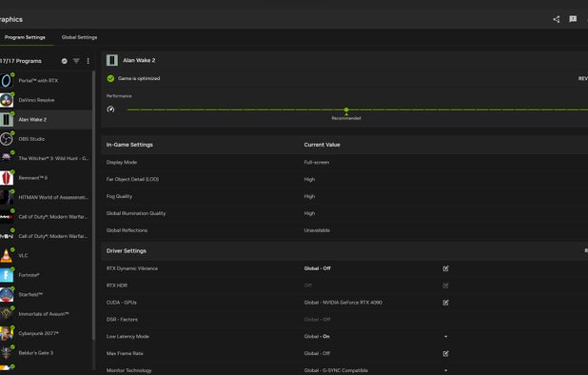Click Global Illumination Quality label
The image size is (588, 375).
[136, 213]
